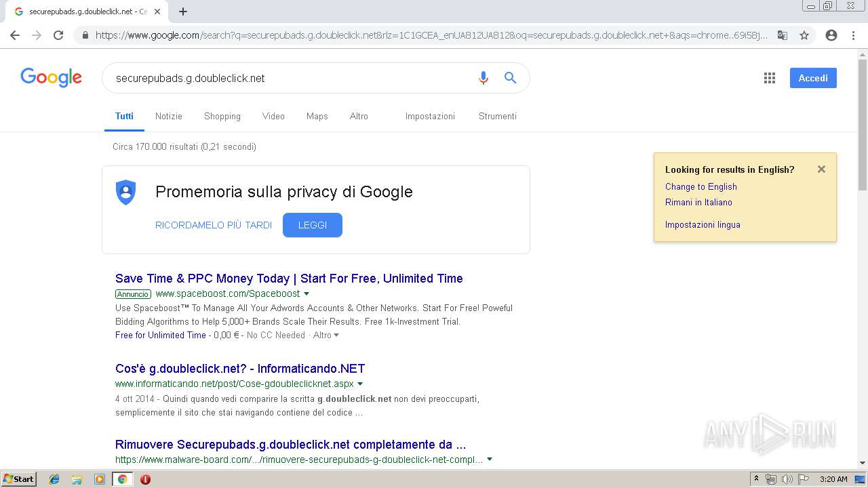Open translate page icon in address bar
The height and width of the screenshot is (488, 868).
click(783, 35)
